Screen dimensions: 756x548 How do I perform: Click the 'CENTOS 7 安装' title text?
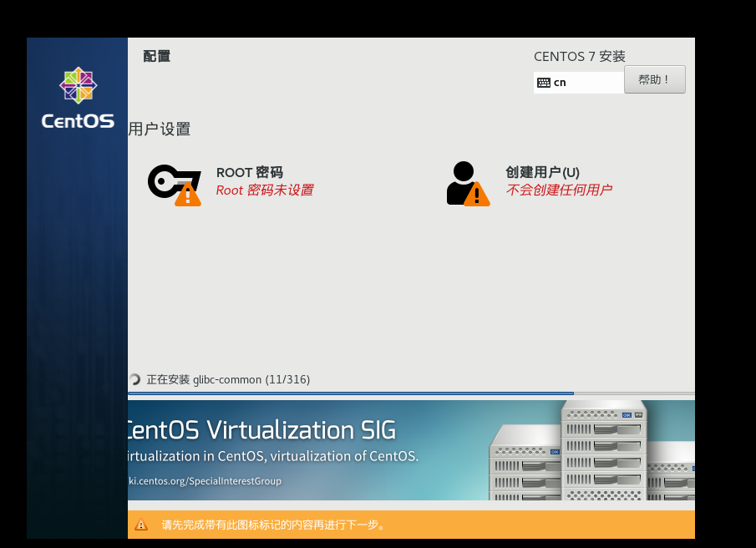point(580,57)
